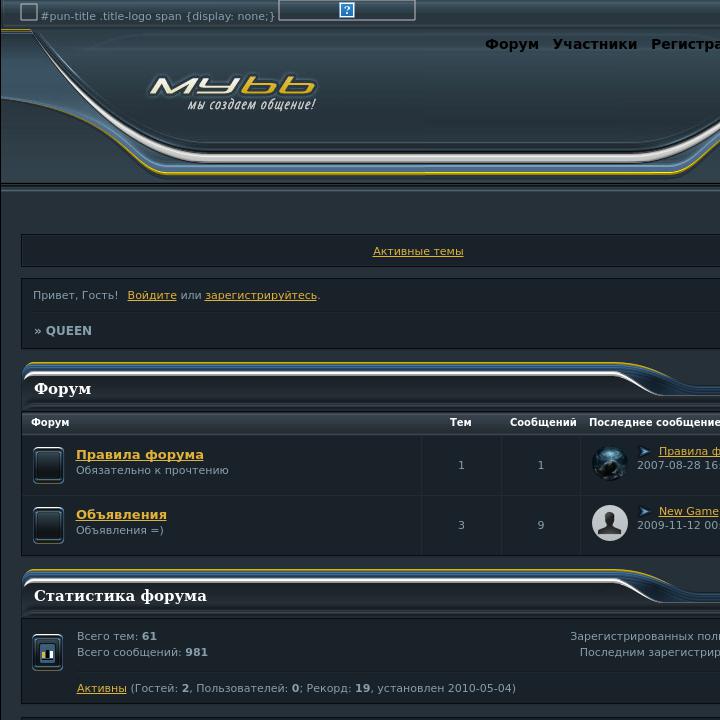This screenshot has height=720, width=720.
Task: Click the Привет, Гость! greeting text
Action: pyautogui.click(x=75, y=295)
